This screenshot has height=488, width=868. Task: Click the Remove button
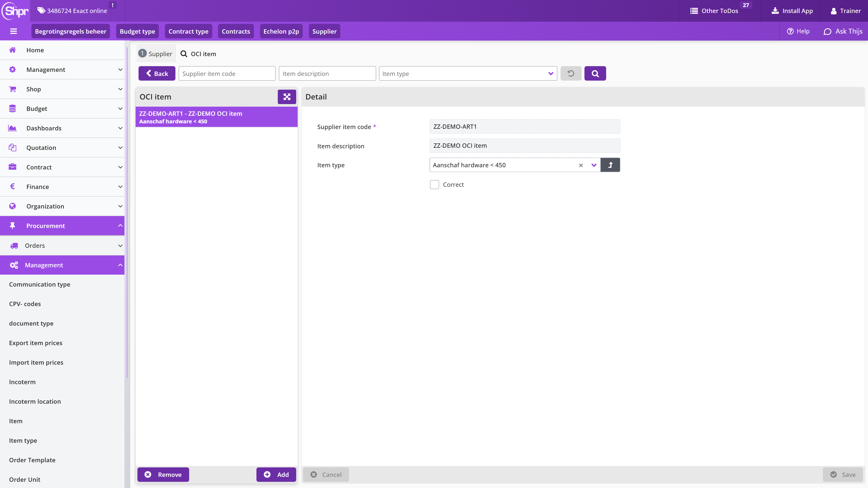[x=163, y=474]
